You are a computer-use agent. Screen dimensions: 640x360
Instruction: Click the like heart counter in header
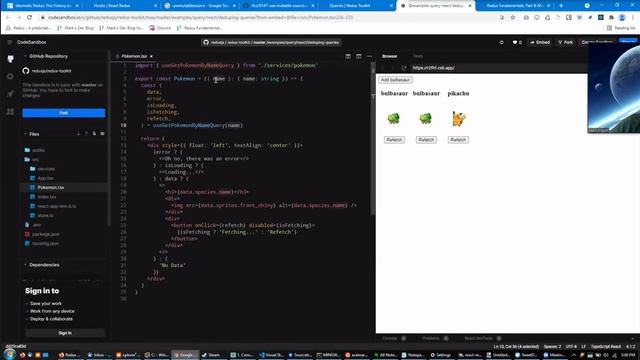point(517,42)
